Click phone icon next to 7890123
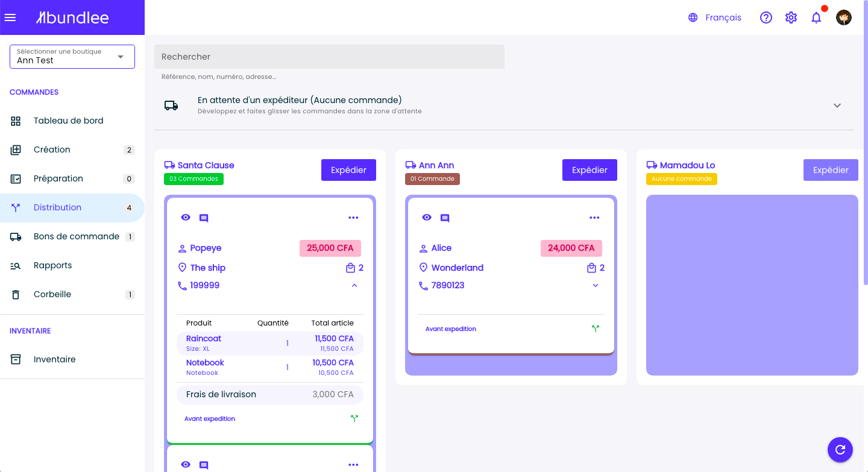The image size is (868, 472). [x=424, y=286]
